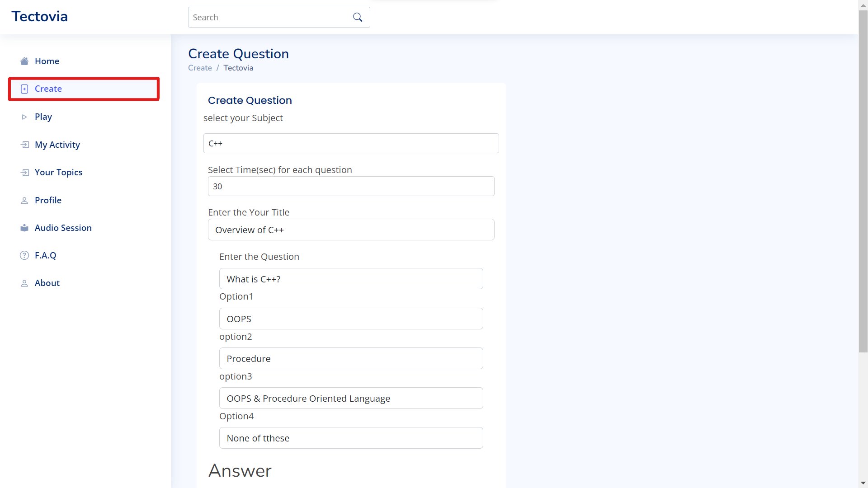Click the Home navigation icon
This screenshot has width=868, height=488.
(x=23, y=61)
